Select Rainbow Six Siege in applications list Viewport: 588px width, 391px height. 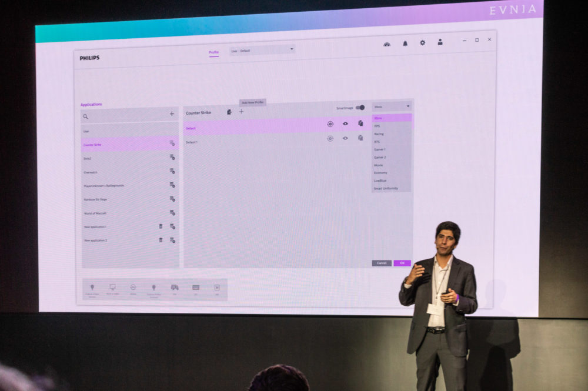click(130, 199)
